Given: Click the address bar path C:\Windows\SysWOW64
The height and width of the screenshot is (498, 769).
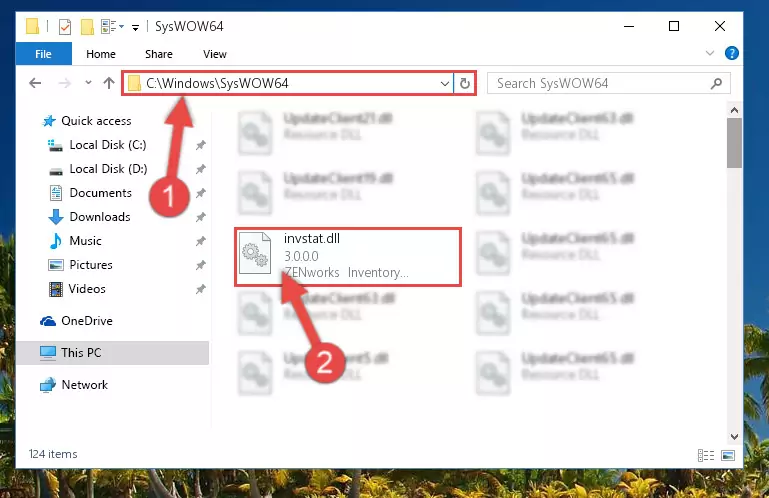Looking at the screenshot, I should click(217, 83).
